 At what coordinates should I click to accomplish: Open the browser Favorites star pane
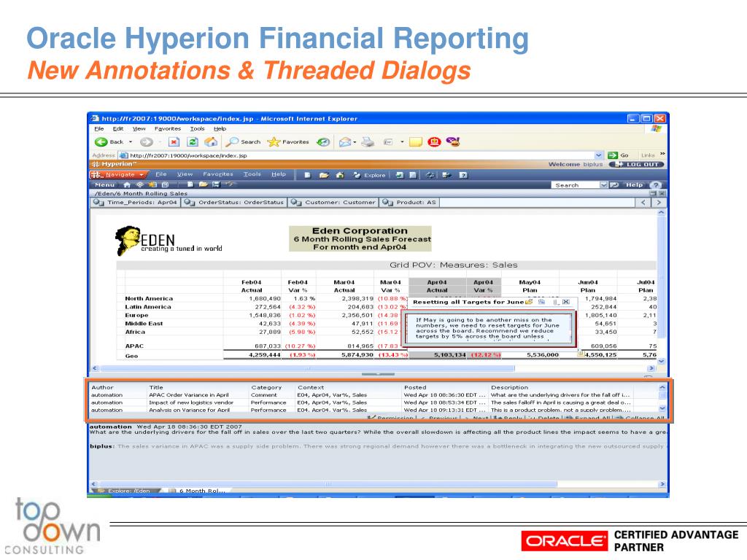click(288, 142)
